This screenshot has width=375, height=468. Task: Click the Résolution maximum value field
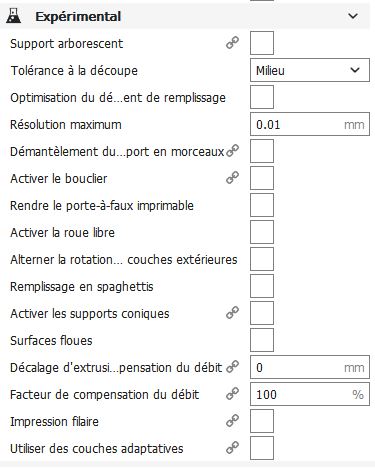click(310, 124)
